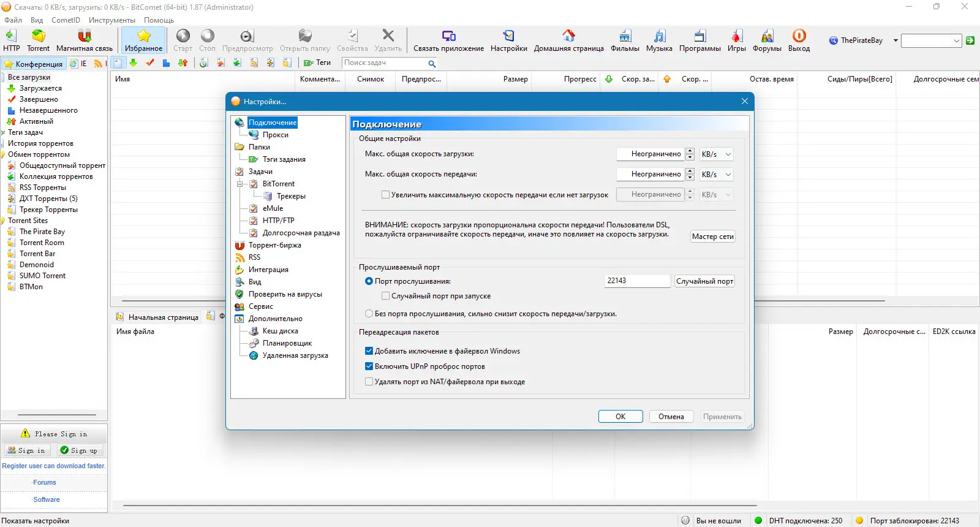Open KB/s unit dropdown for download speed

coord(716,154)
